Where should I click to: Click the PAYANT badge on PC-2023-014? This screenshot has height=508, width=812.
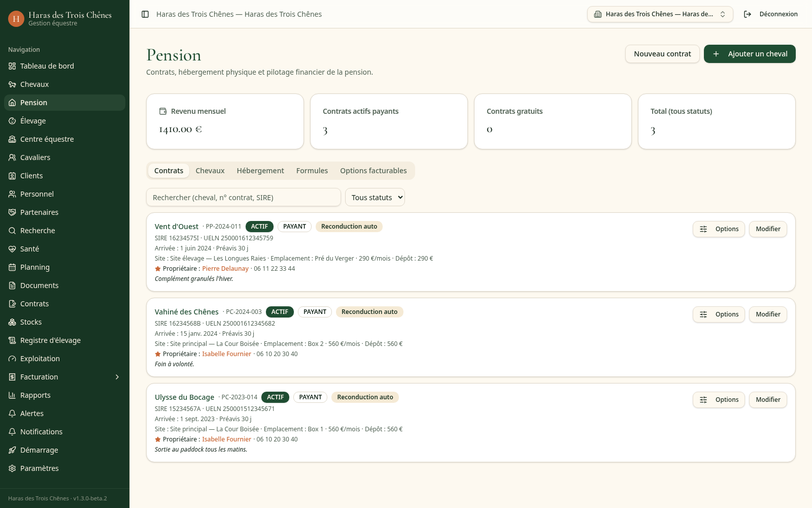tap(311, 397)
